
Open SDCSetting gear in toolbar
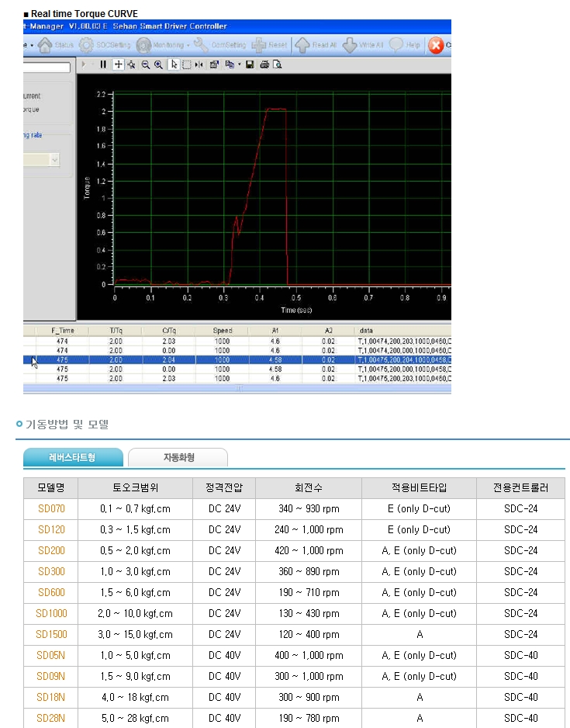coord(86,45)
